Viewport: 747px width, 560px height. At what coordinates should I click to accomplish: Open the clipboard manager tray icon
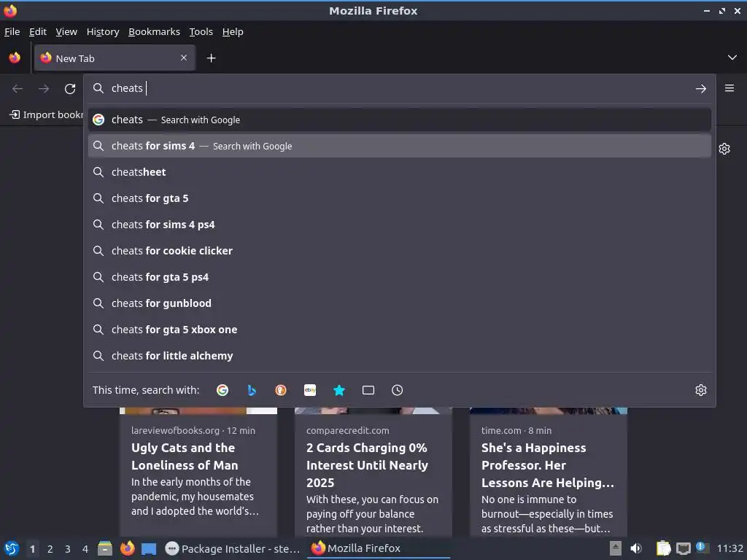pos(663,549)
